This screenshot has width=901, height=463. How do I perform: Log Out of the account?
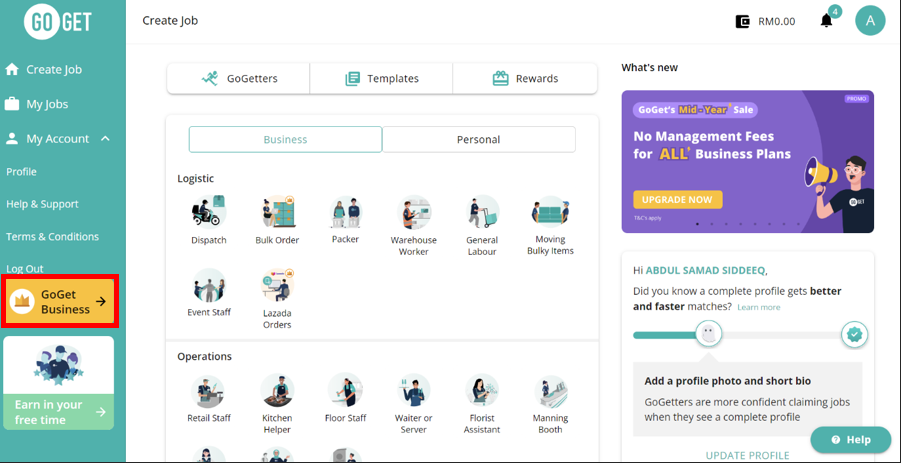(x=25, y=268)
